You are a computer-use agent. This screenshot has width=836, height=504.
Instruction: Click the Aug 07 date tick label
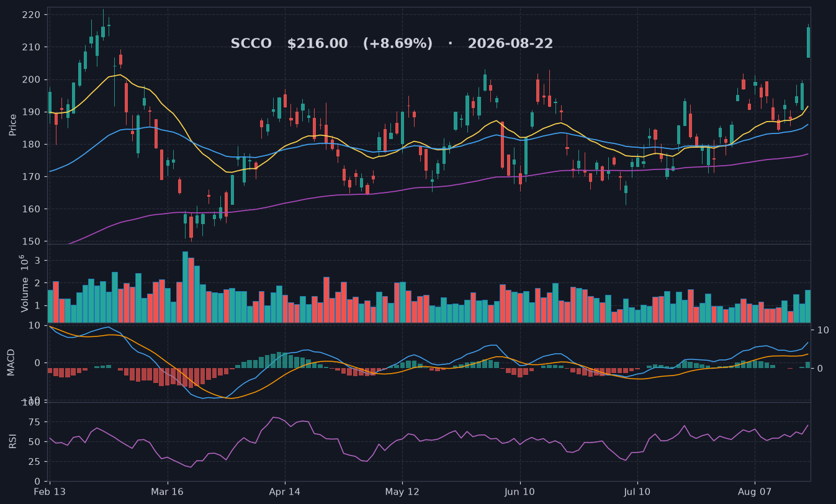click(x=755, y=492)
